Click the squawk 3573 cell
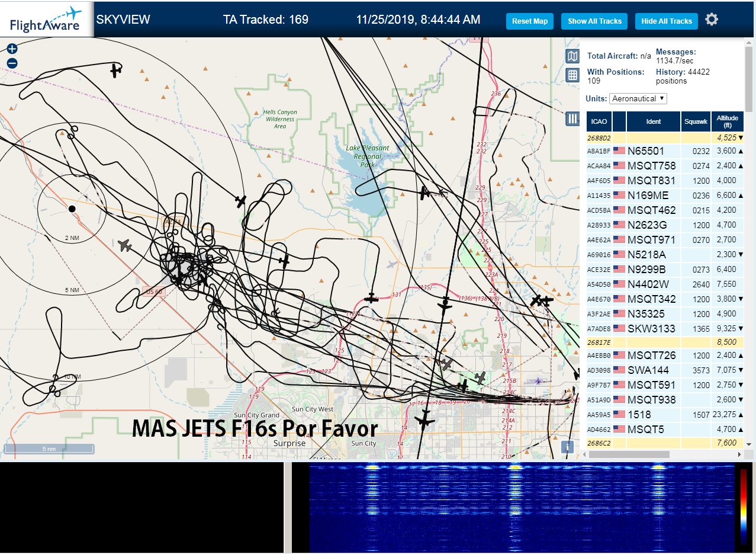This screenshot has width=756, height=554. pos(696,370)
